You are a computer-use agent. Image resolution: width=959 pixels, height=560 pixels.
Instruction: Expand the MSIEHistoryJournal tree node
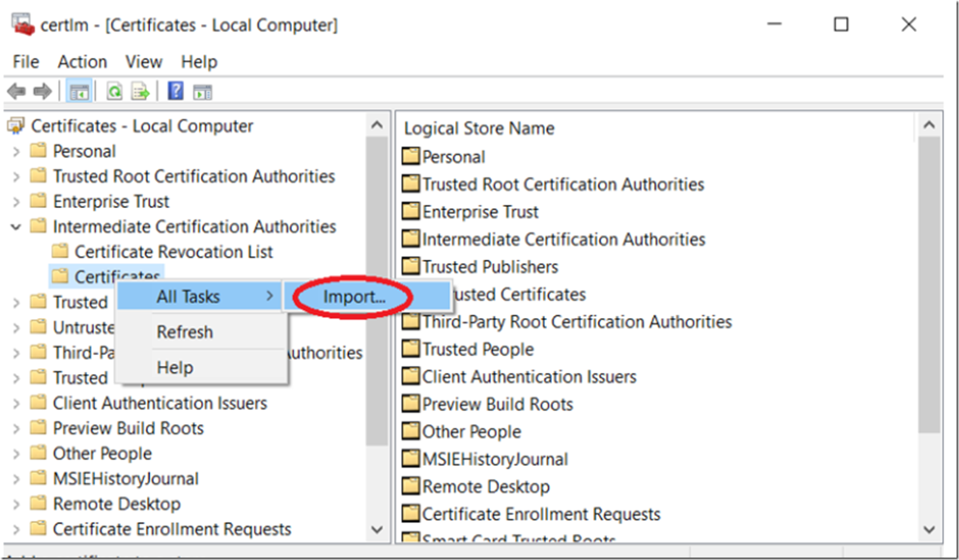[16, 479]
